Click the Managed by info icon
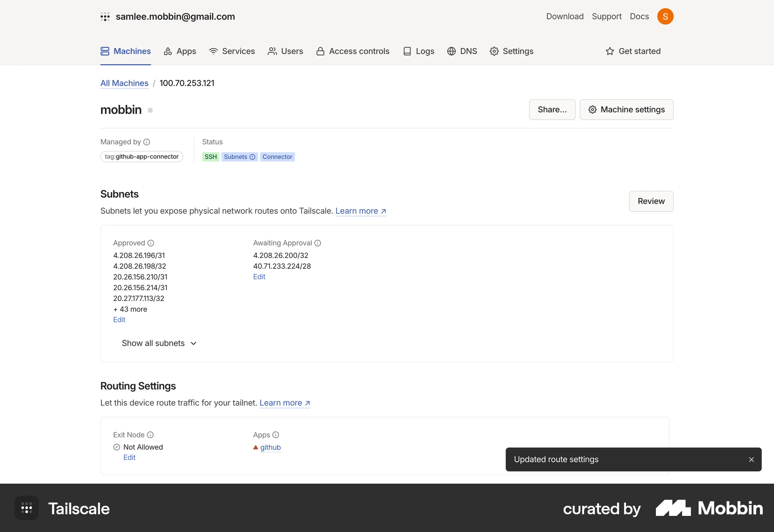Image resolution: width=774 pixels, height=532 pixels. [x=148, y=142]
